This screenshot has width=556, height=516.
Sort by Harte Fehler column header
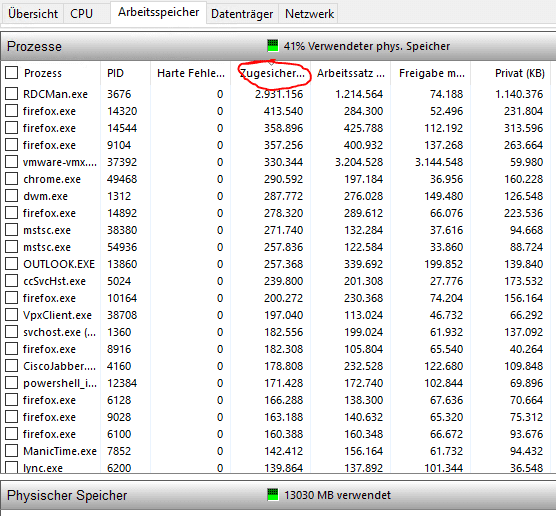tap(191, 73)
